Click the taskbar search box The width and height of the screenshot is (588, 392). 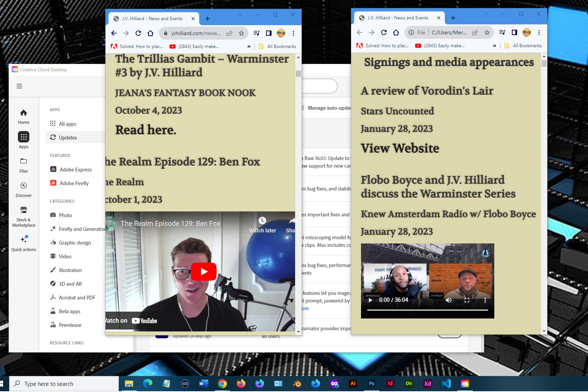coord(64,384)
